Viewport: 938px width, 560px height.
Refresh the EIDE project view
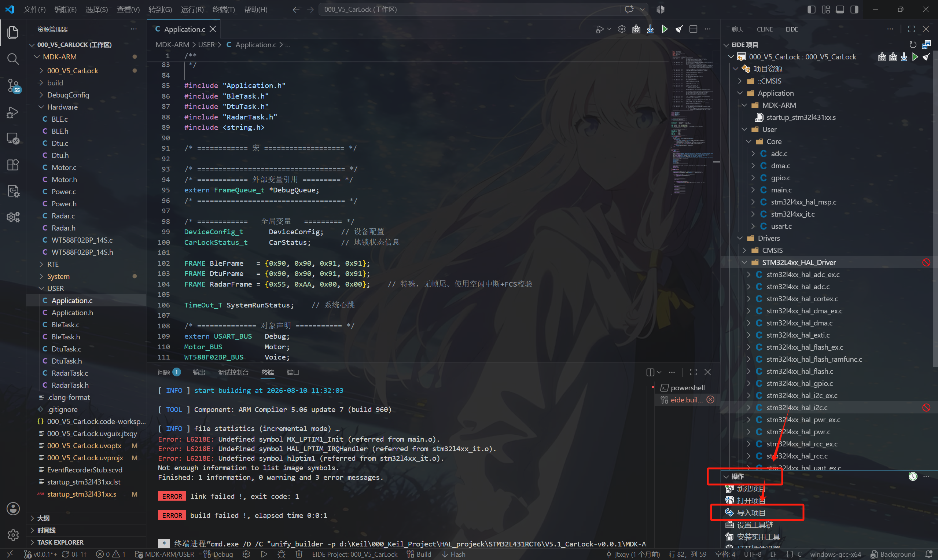point(913,44)
